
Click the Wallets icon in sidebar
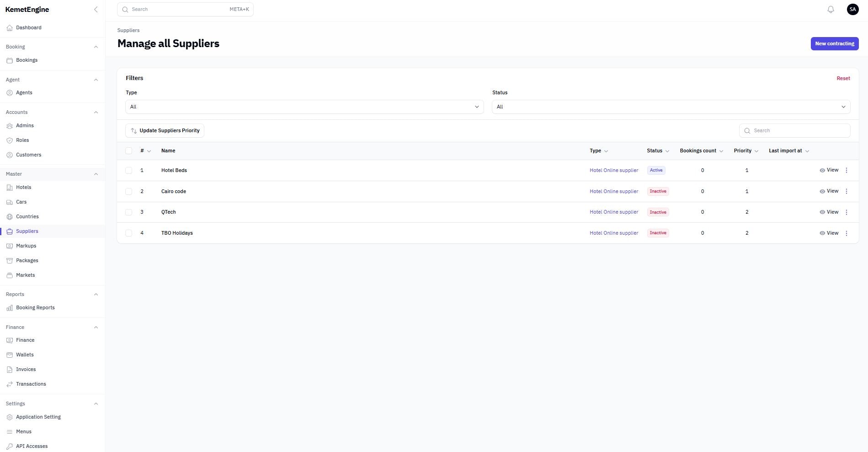(x=10, y=355)
